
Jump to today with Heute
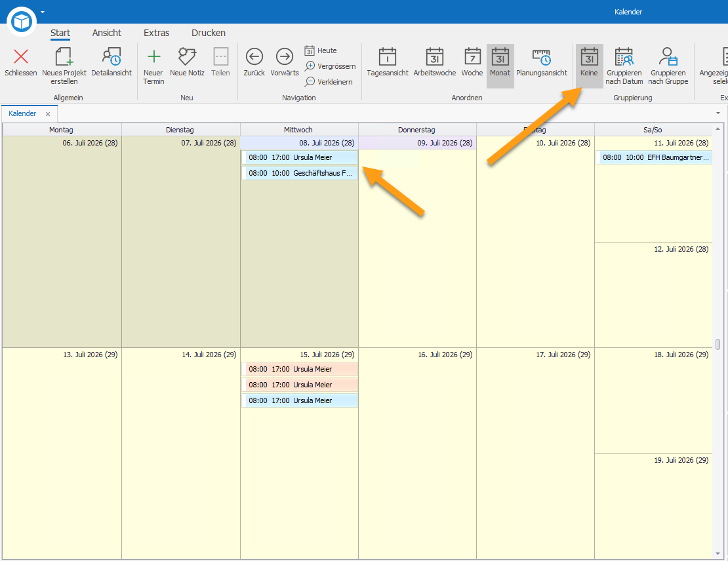pos(321,50)
